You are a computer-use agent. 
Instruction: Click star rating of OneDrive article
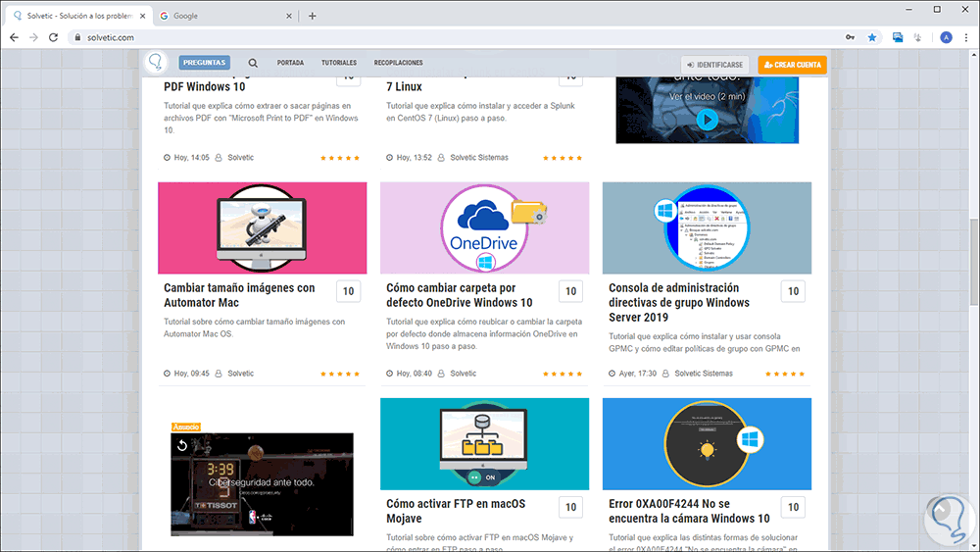(563, 374)
